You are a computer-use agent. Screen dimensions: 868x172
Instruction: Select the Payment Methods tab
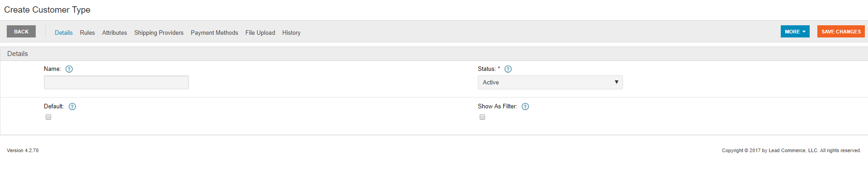[214, 33]
